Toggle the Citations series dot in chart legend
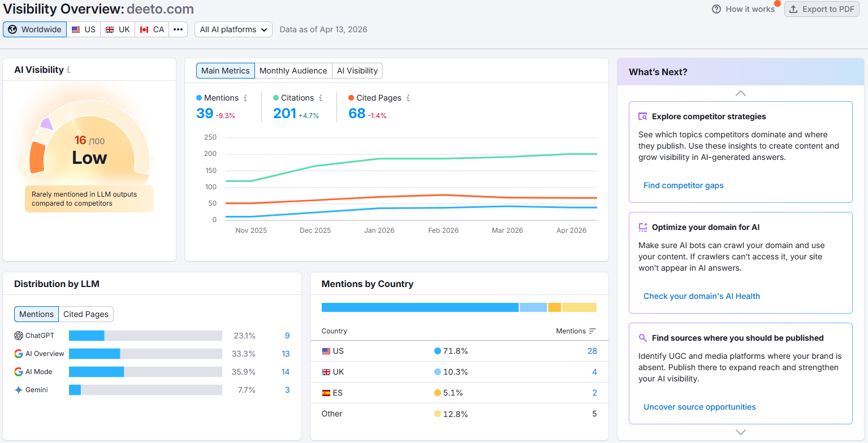 point(276,98)
